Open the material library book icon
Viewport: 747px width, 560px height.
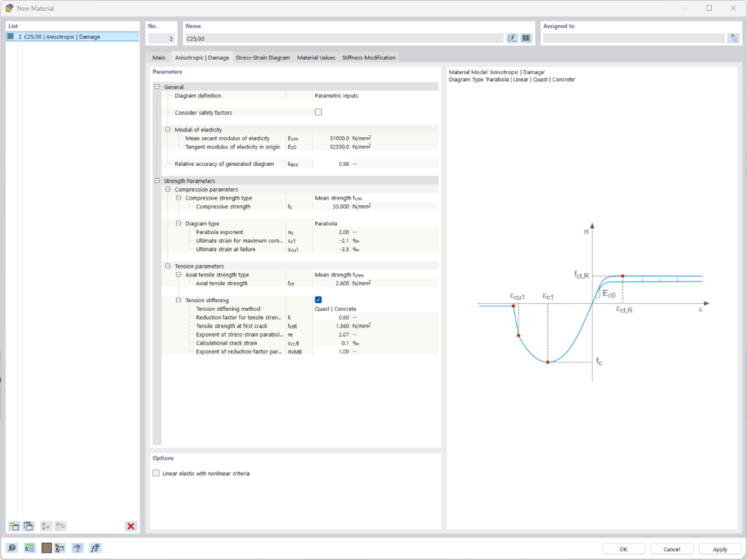coord(526,39)
